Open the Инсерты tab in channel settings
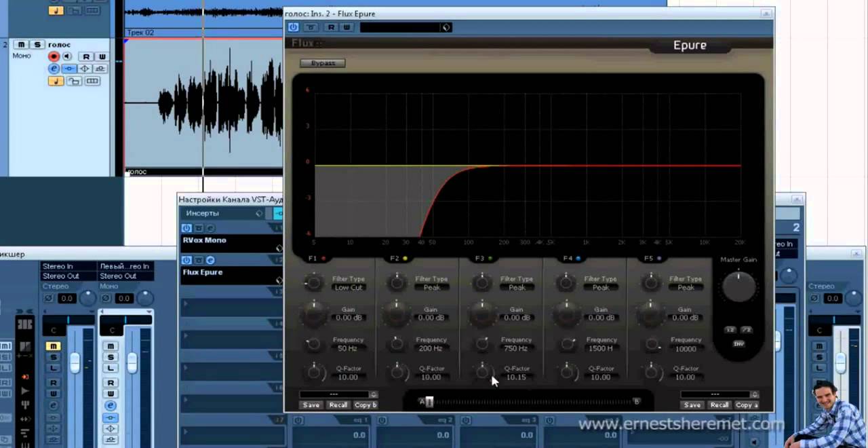Screen dimensions: 868x448 [x=202, y=213]
